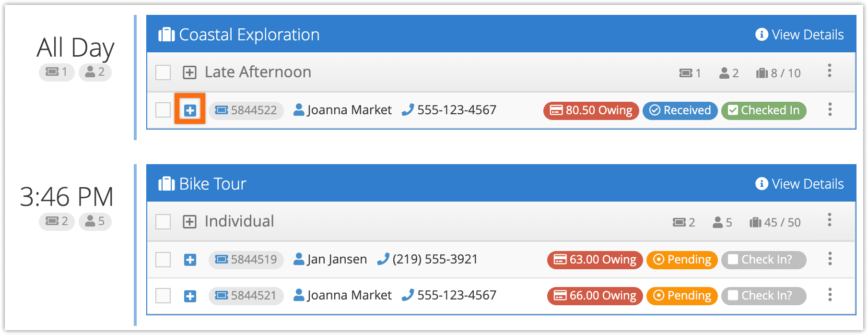The height and width of the screenshot is (335, 868).
Task: View Details of Coastal Exploration
Action: 799,35
